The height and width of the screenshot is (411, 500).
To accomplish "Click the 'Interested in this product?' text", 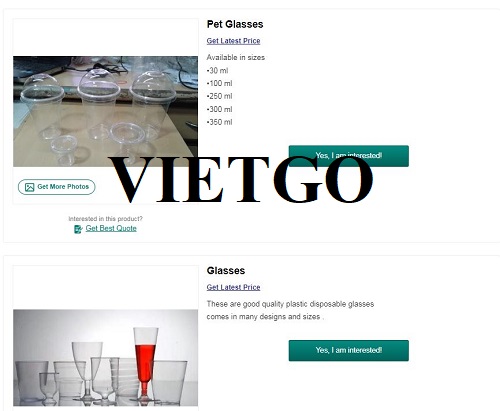I will pyautogui.click(x=105, y=219).
